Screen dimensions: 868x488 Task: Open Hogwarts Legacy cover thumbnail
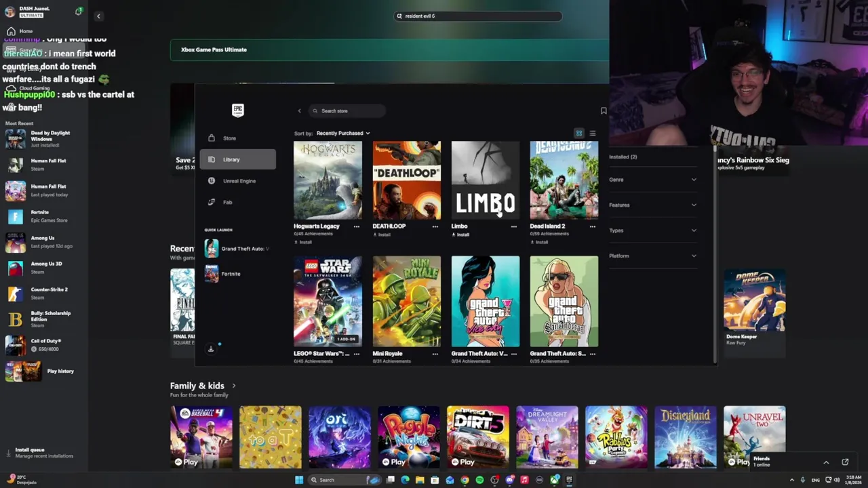click(328, 180)
